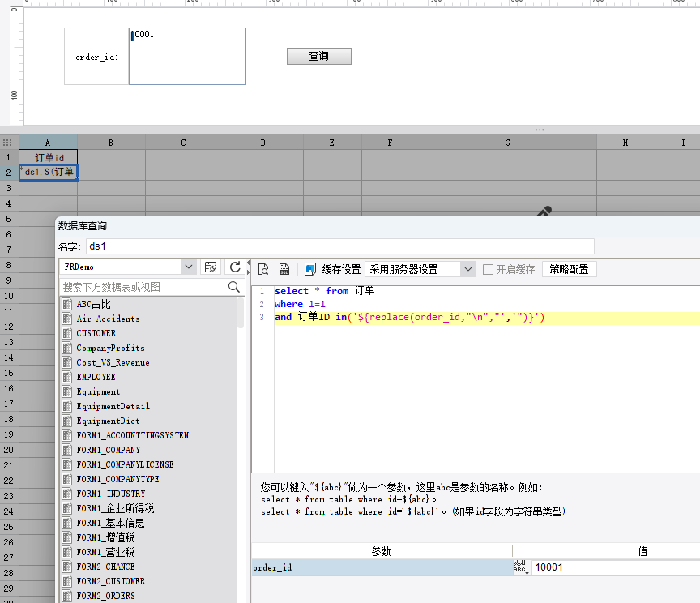Image resolution: width=700 pixels, height=603 pixels.
Task: Click the refresh table list icon
Action: pos(235,267)
